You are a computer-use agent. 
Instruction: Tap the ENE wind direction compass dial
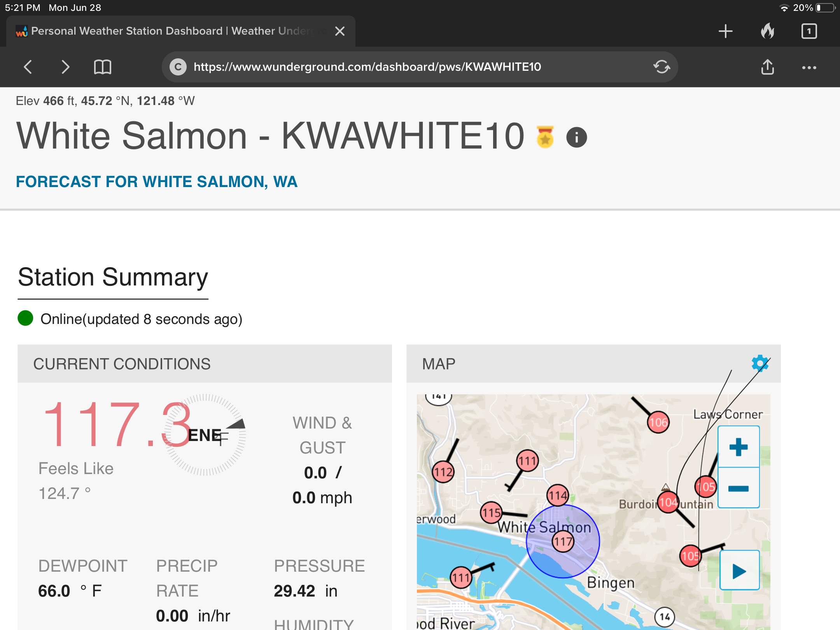point(205,435)
